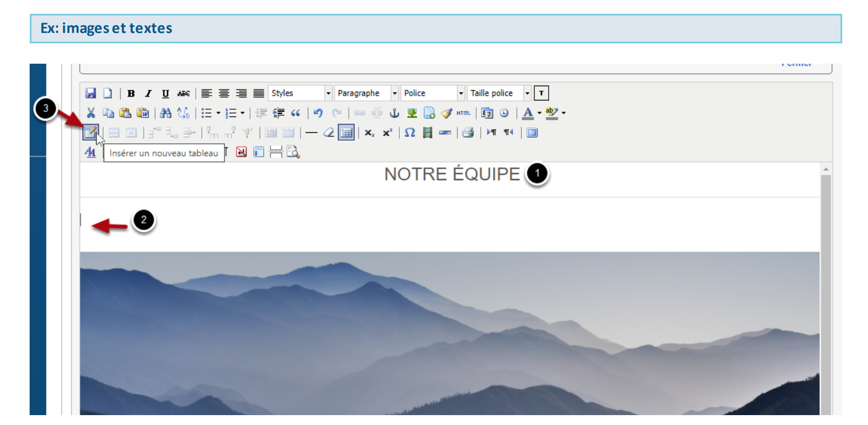Apply text highlight background color
The width and height of the screenshot is (868, 425).
point(552,113)
